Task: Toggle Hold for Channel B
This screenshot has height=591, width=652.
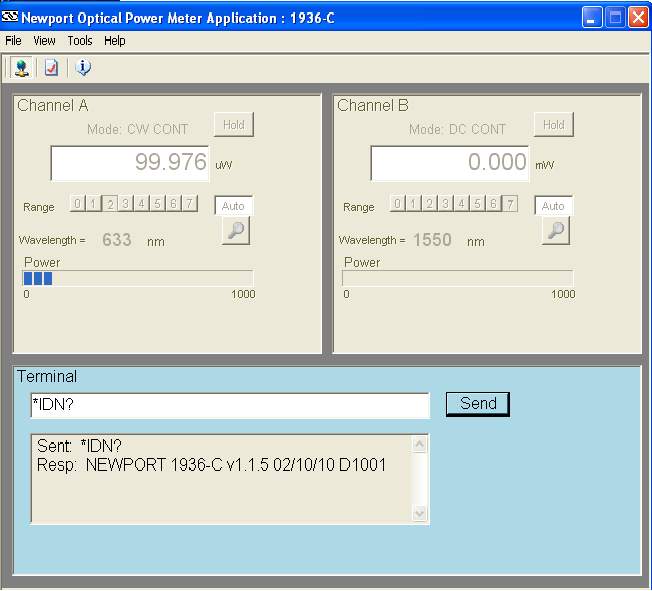Action: click(553, 125)
